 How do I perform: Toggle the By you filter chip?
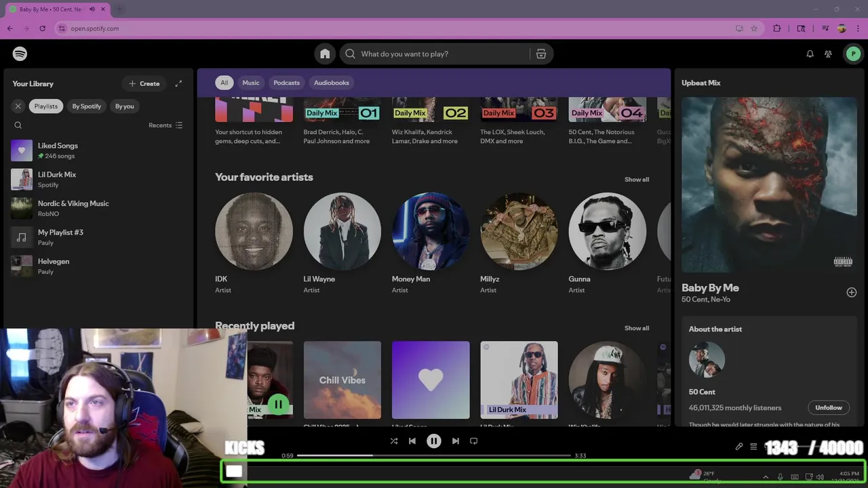tap(125, 106)
